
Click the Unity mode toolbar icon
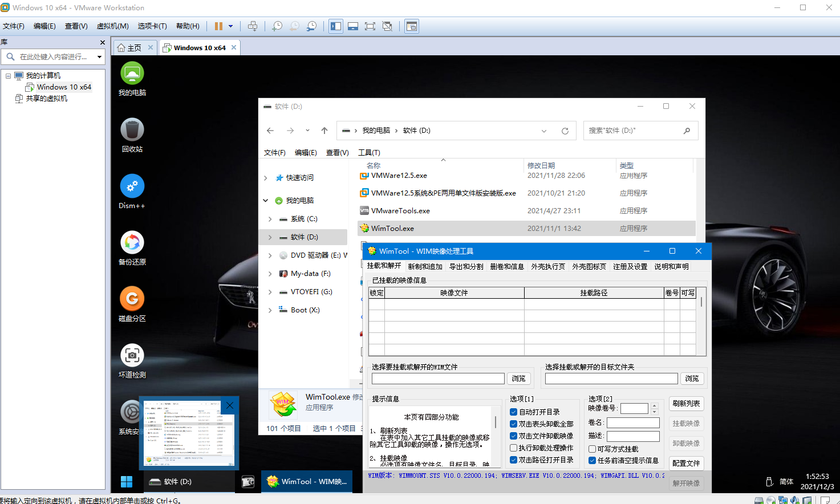coord(387,26)
